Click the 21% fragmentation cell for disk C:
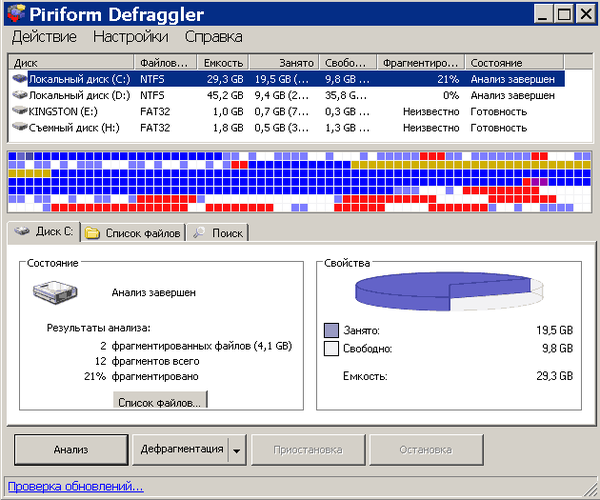The width and height of the screenshot is (600, 500). click(448, 79)
